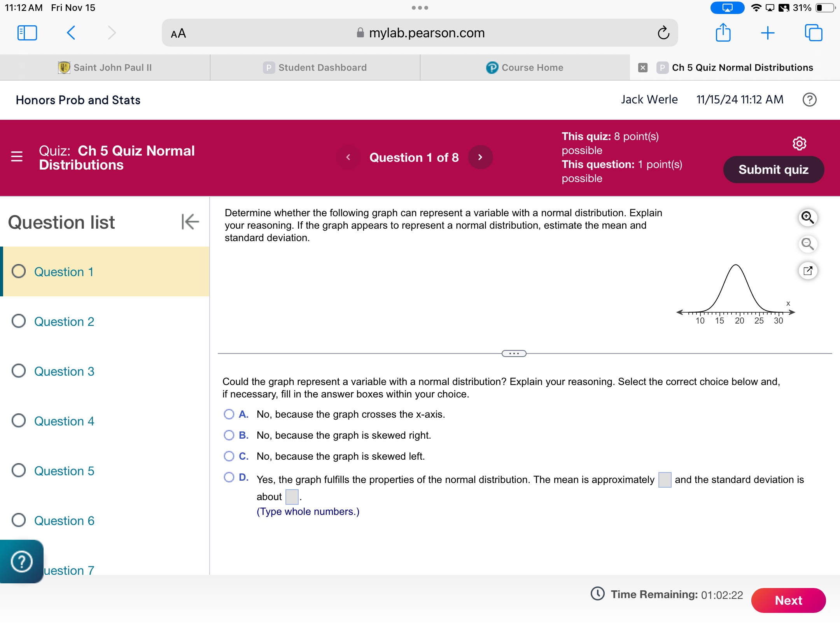Open the floating help bubble
840x630 pixels.
point(22,561)
